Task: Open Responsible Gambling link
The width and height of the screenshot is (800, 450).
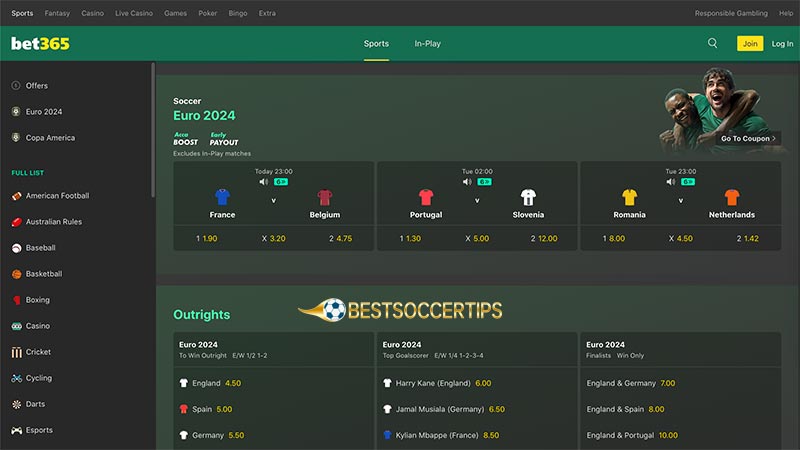Action: (x=731, y=13)
